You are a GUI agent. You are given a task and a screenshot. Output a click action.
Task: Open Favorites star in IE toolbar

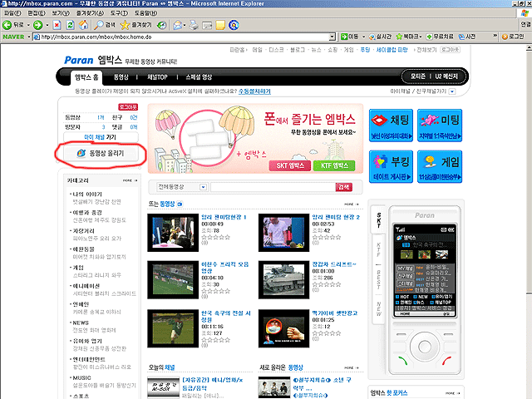136,25
